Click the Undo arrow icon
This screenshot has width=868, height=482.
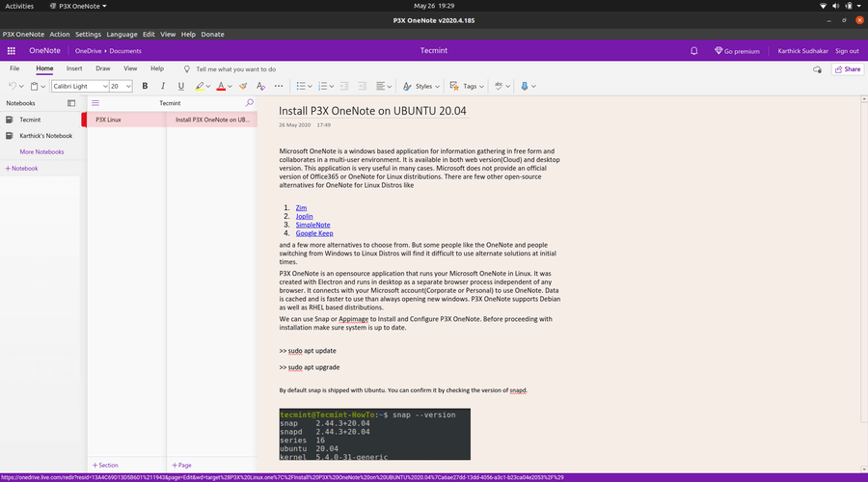click(x=12, y=86)
